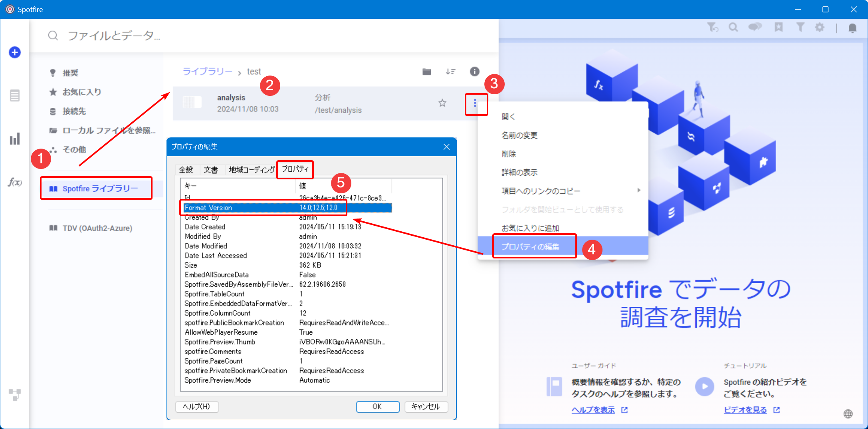
Task: Select その他 in the left navigation
Action: pos(74,149)
